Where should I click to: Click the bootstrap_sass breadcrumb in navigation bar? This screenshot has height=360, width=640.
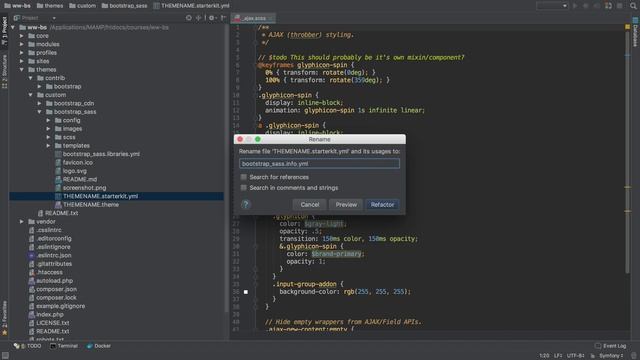click(x=124, y=6)
